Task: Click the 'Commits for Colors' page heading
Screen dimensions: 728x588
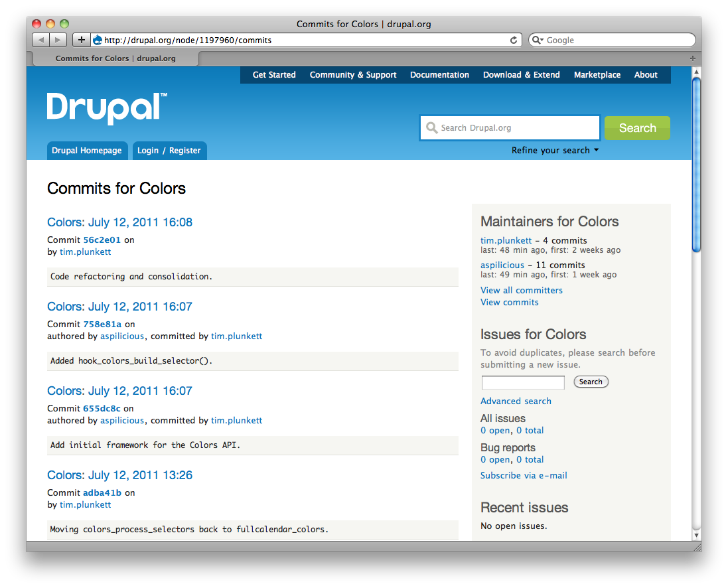Action: pos(116,188)
